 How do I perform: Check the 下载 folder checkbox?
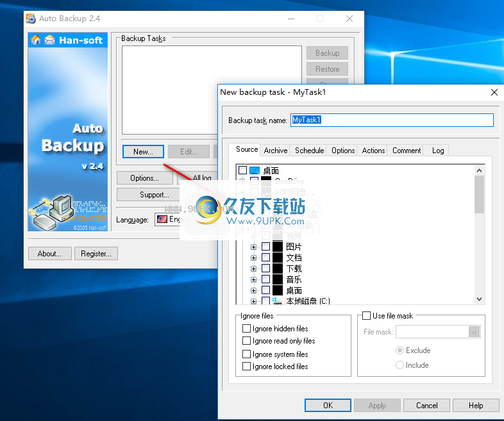(x=266, y=268)
